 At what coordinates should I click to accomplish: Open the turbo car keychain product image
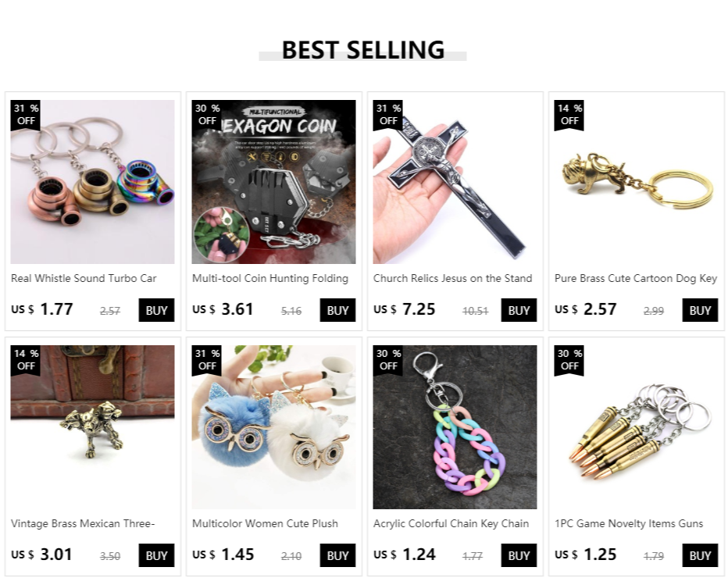pyautogui.click(x=92, y=182)
